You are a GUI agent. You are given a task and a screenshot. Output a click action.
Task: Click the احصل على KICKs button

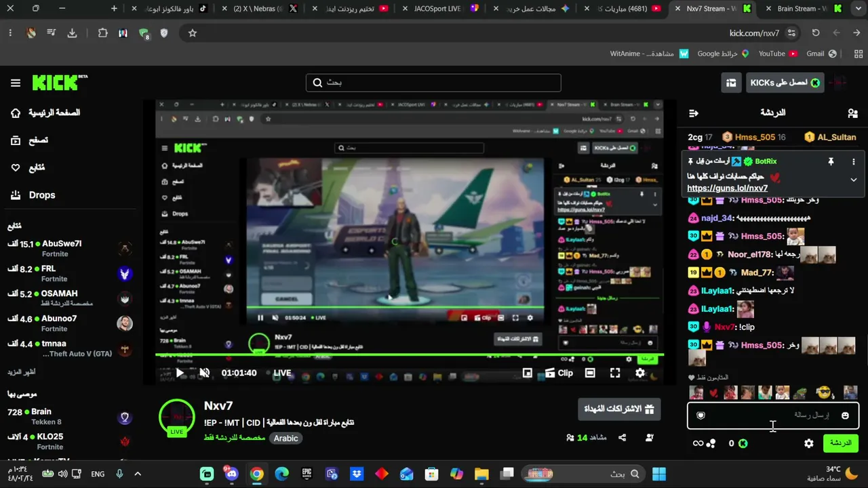pyautogui.click(x=785, y=83)
